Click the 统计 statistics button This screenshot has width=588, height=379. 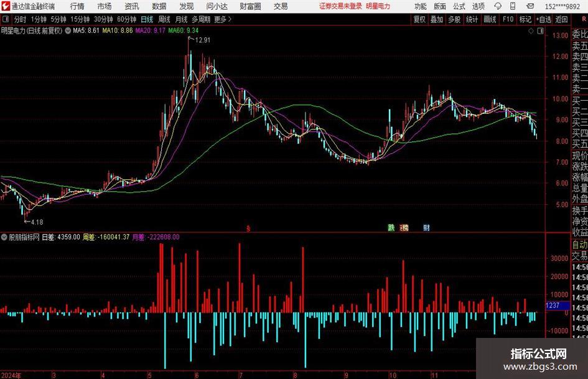coord(472,19)
